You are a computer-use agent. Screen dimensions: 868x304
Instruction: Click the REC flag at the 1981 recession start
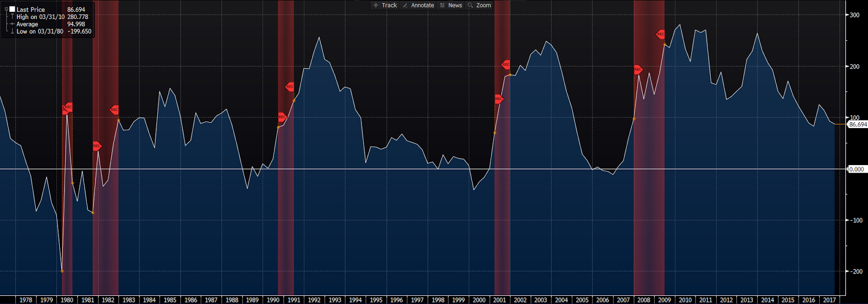[97, 146]
